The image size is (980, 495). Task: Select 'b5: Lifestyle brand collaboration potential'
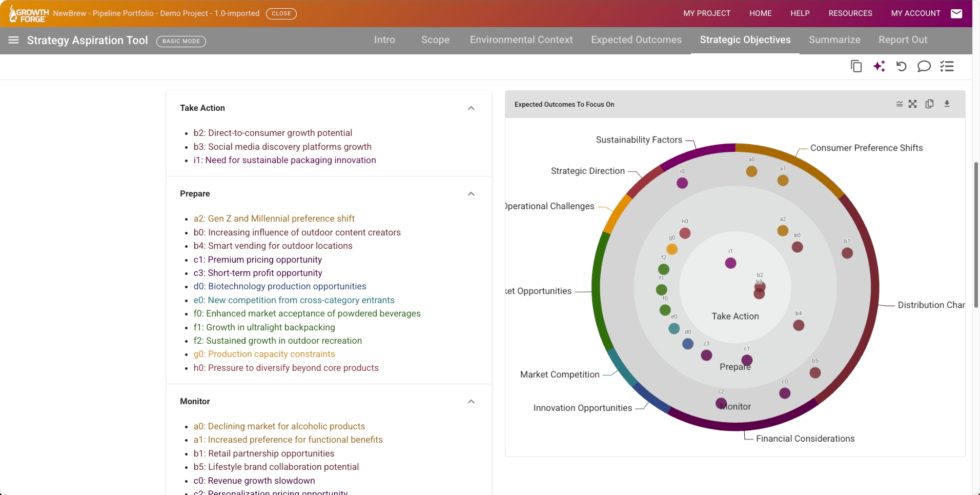(x=276, y=467)
